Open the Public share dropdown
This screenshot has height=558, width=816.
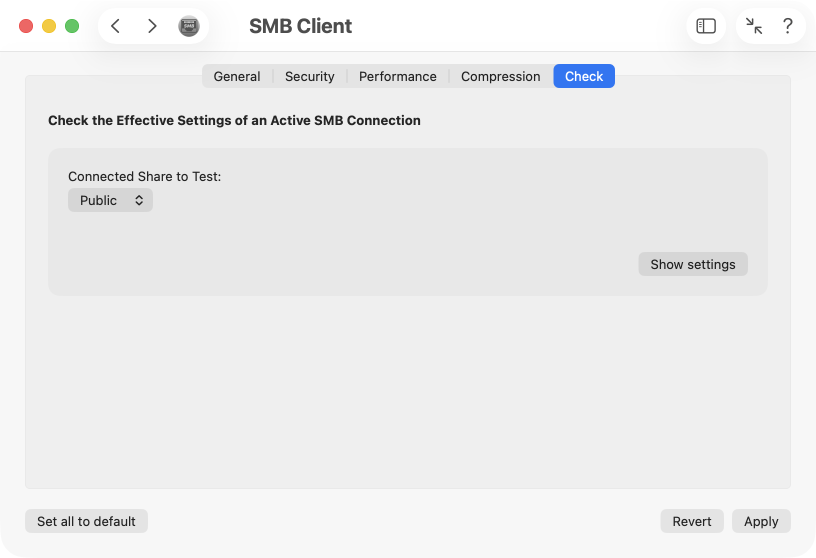(110, 200)
